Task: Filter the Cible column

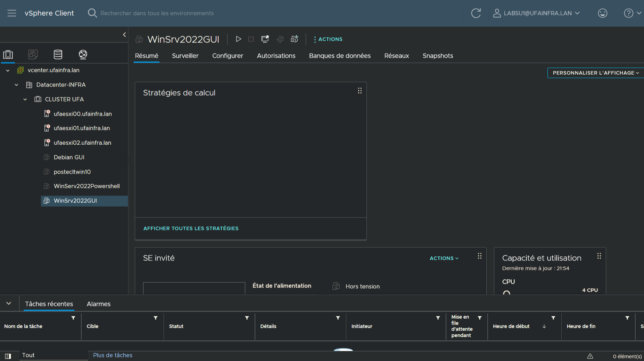Action: pyautogui.click(x=156, y=318)
